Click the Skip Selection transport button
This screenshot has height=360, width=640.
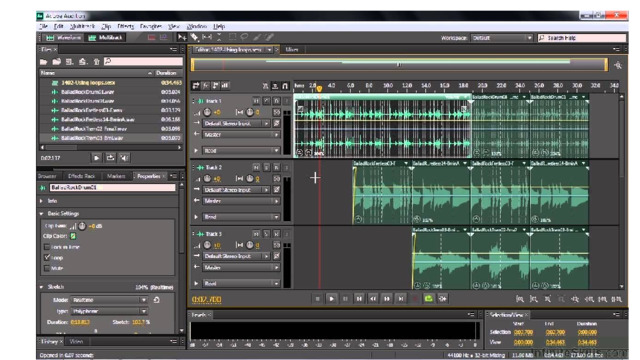point(442,299)
